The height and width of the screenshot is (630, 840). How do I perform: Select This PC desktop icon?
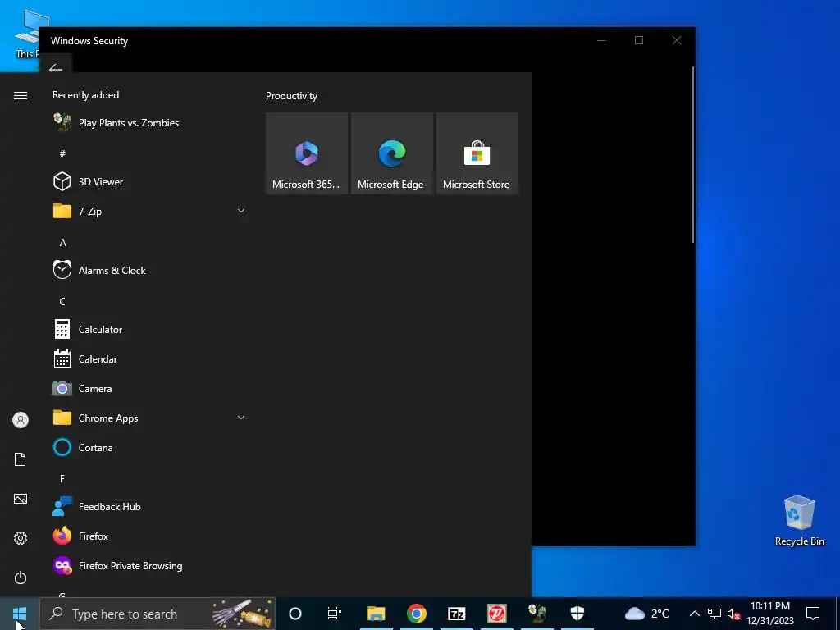(x=27, y=33)
